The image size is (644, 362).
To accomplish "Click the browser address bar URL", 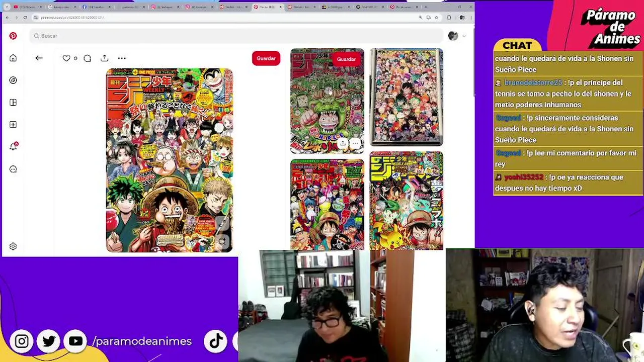I will coord(72,18).
